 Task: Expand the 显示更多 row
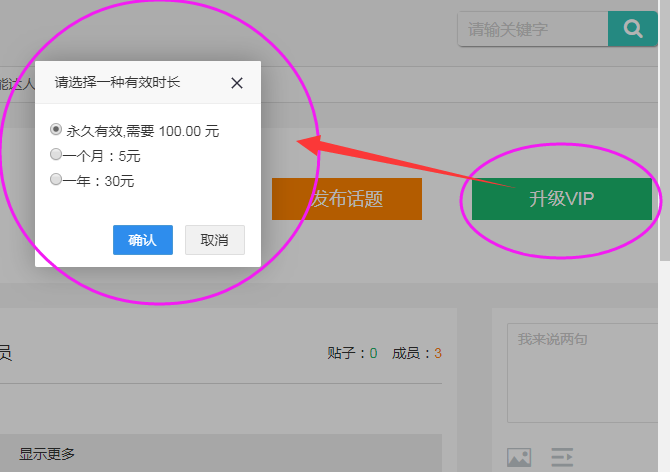click(x=47, y=454)
